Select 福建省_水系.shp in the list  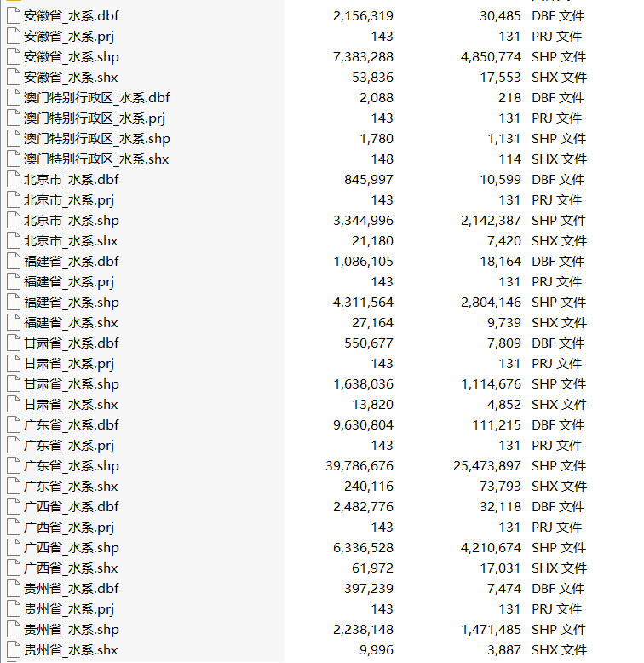72,303
